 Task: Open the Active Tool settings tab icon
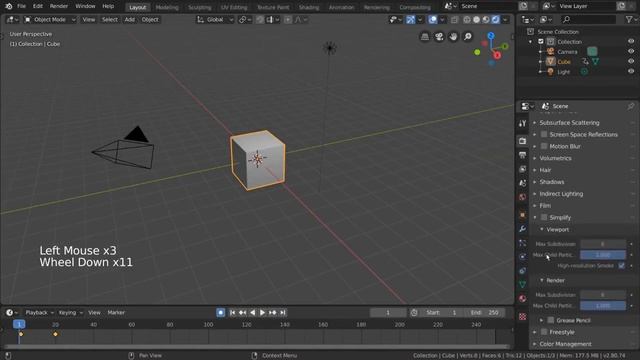[x=522, y=123]
